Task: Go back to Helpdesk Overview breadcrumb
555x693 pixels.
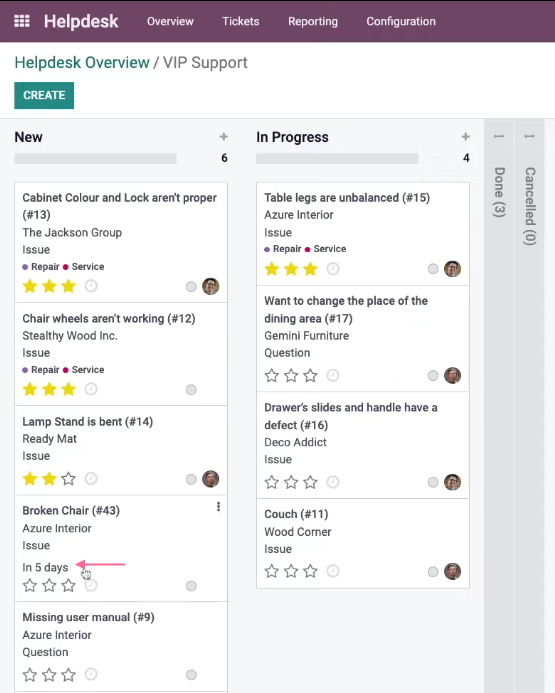Action: [x=82, y=63]
